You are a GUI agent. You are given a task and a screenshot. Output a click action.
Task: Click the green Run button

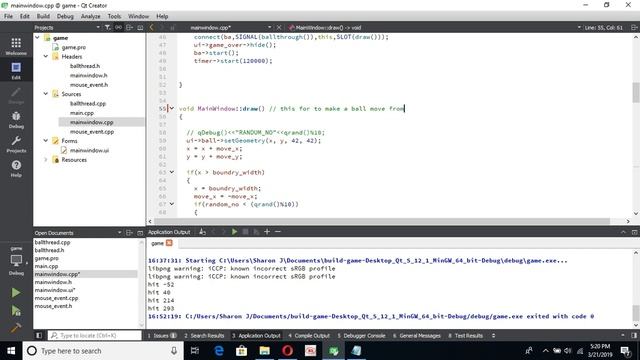point(16,292)
